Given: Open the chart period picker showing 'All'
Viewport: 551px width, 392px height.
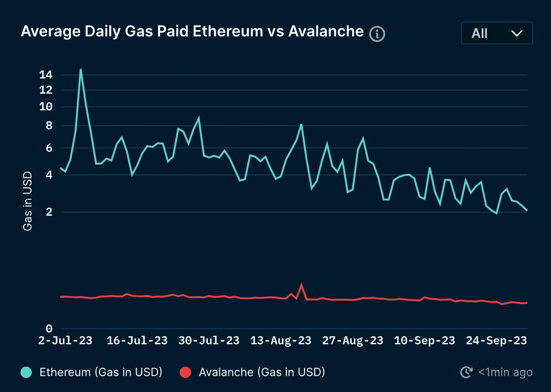Looking at the screenshot, I should tap(496, 33).
